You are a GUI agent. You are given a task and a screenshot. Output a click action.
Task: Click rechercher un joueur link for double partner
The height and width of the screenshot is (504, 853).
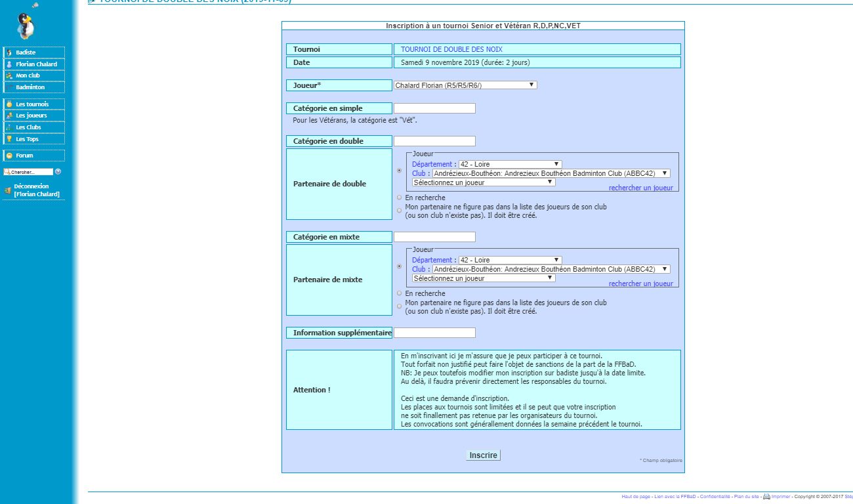point(640,188)
